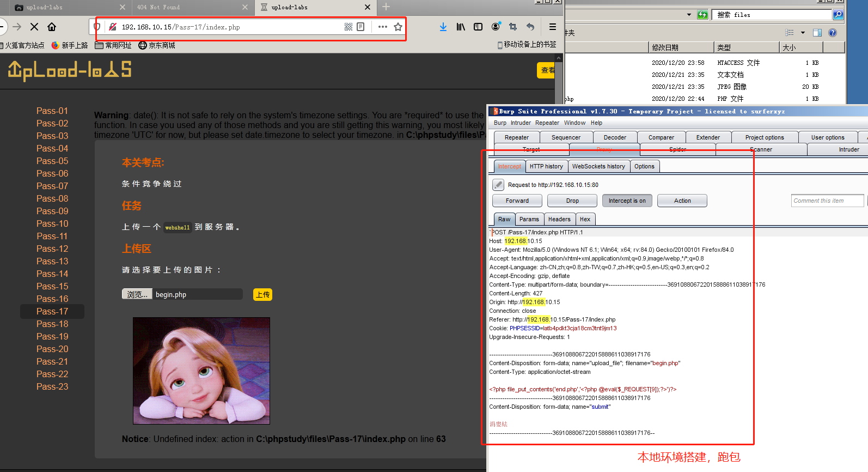
Task: Click Burp's pencil edit icon beside Request
Action: 498,185
